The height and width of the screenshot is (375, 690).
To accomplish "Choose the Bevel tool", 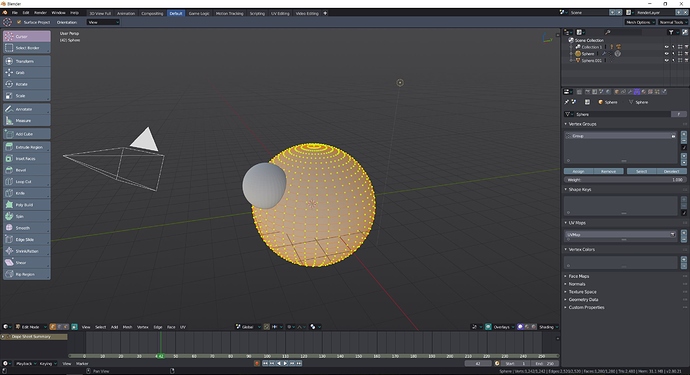I will click(x=27, y=170).
